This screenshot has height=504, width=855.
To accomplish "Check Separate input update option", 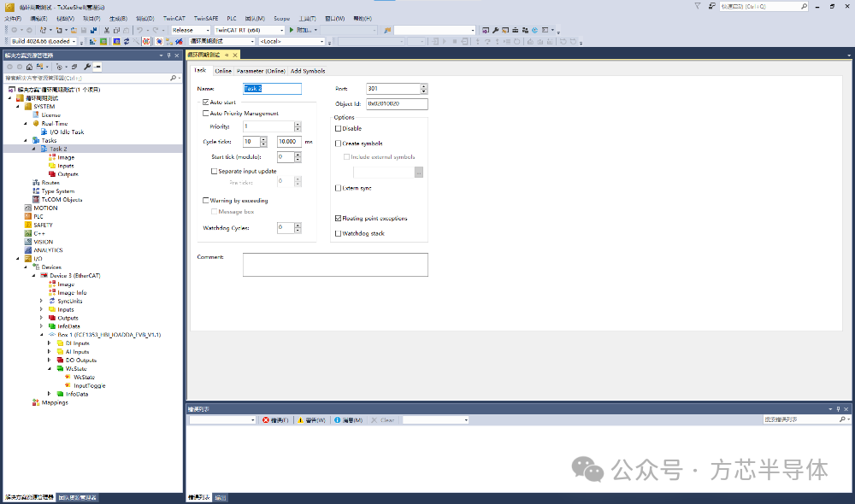I will [x=214, y=171].
